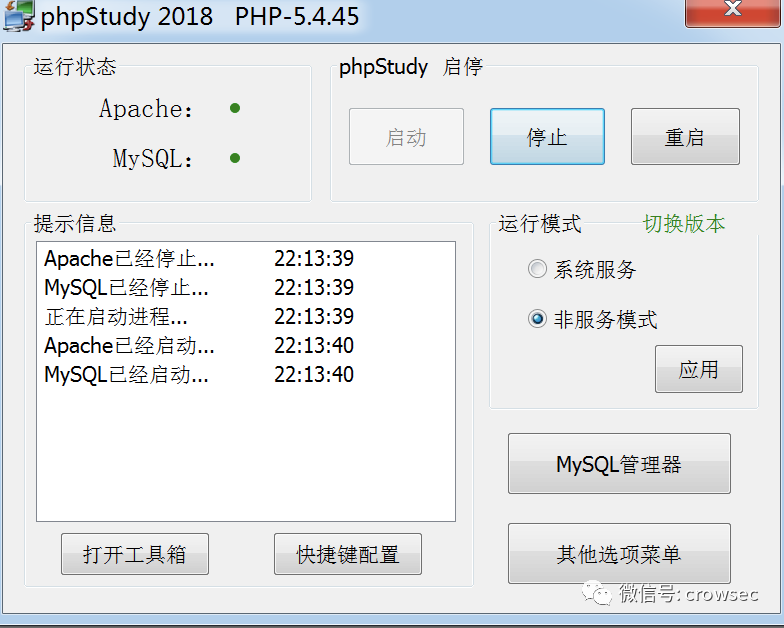
Task: Select log entry Apache已经启动
Action: [x=246, y=346]
